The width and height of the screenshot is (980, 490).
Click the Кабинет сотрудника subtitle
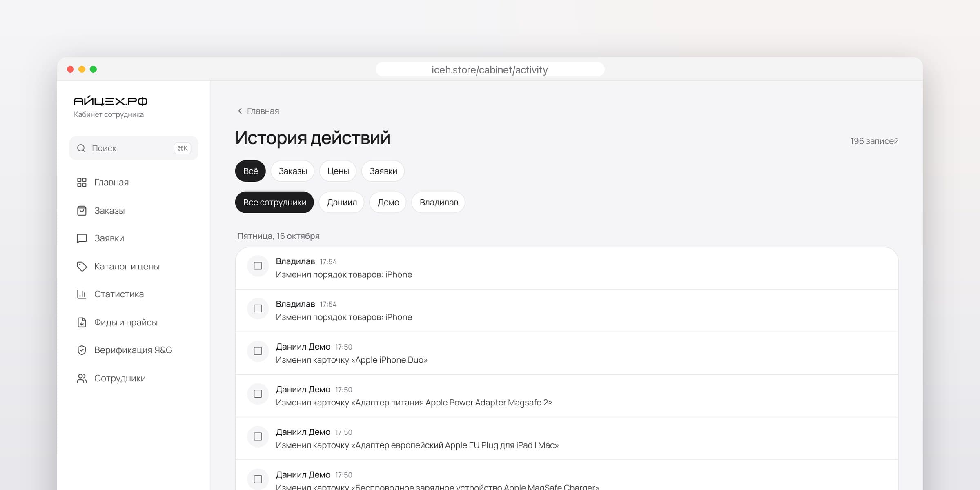[x=109, y=115]
